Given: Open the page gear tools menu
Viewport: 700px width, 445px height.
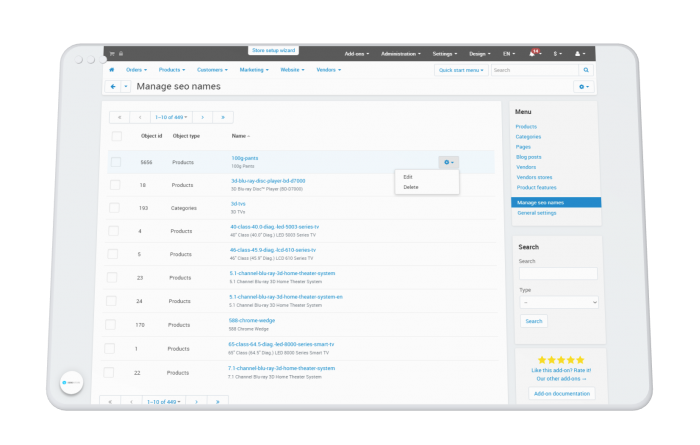Looking at the screenshot, I should [584, 87].
